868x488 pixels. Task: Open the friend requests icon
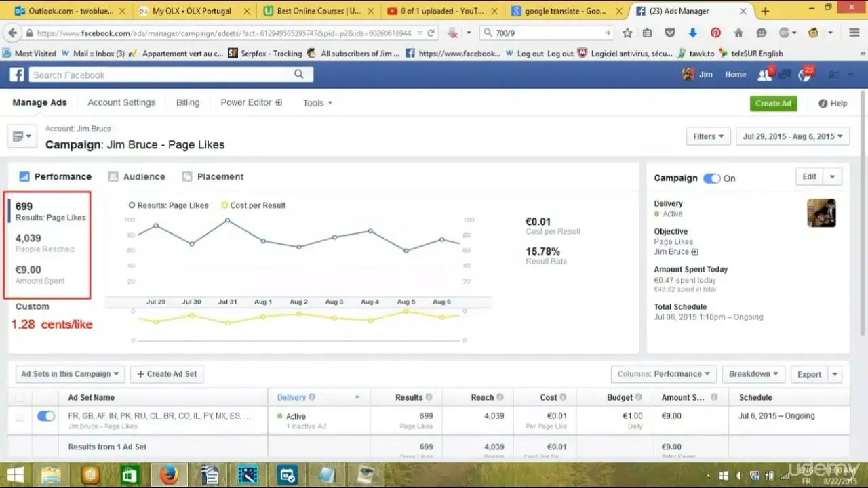763,75
